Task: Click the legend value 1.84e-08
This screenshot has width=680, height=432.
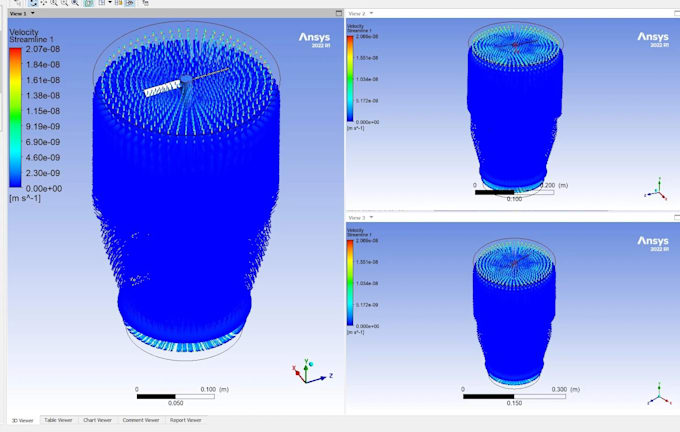Action: (42, 65)
